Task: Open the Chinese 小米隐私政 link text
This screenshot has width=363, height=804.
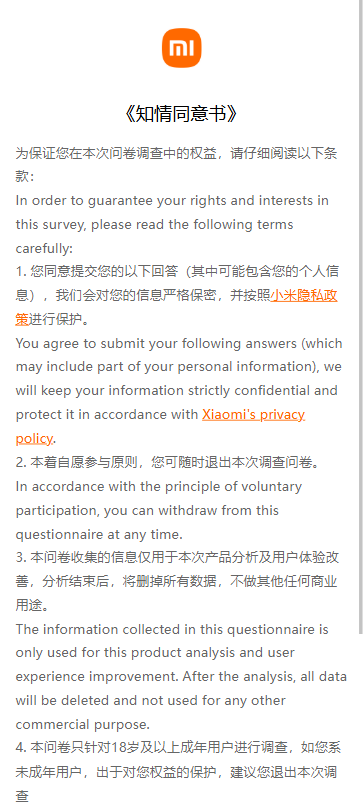Action: pyautogui.click(x=304, y=296)
